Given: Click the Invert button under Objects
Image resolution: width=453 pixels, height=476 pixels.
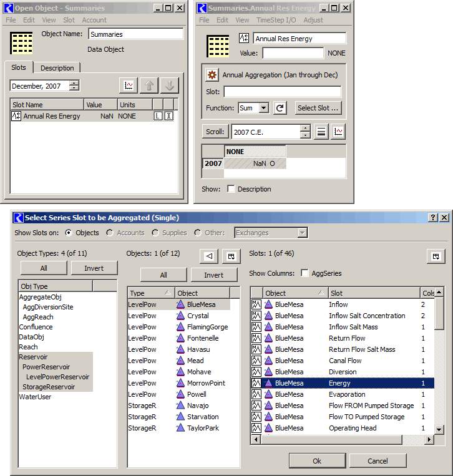Looking at the screenshot, I should pyautogui.click(x=214, y=274).
